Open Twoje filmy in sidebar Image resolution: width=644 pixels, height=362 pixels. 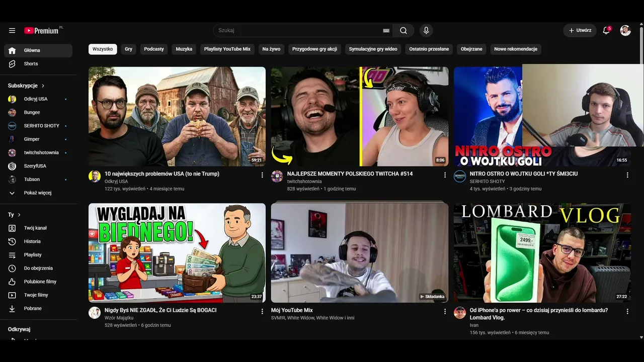(x=38, y=295)
